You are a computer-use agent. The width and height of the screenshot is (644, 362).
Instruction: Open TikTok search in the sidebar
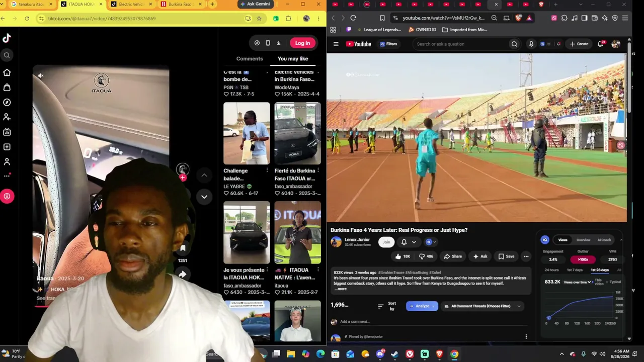coord(7,55)
